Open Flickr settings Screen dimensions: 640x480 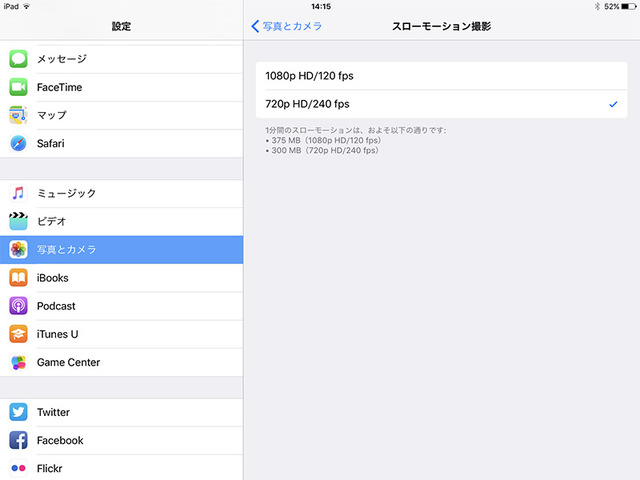[x=122, y=468]
